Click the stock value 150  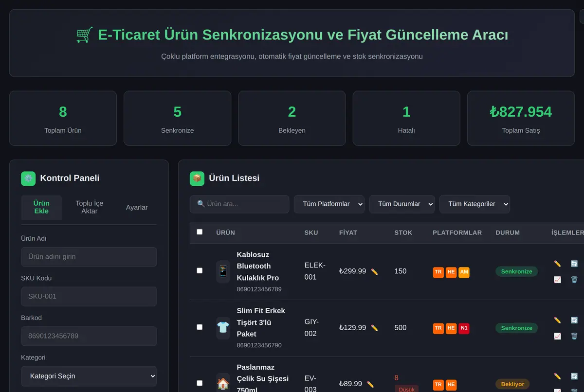point(401,271)
